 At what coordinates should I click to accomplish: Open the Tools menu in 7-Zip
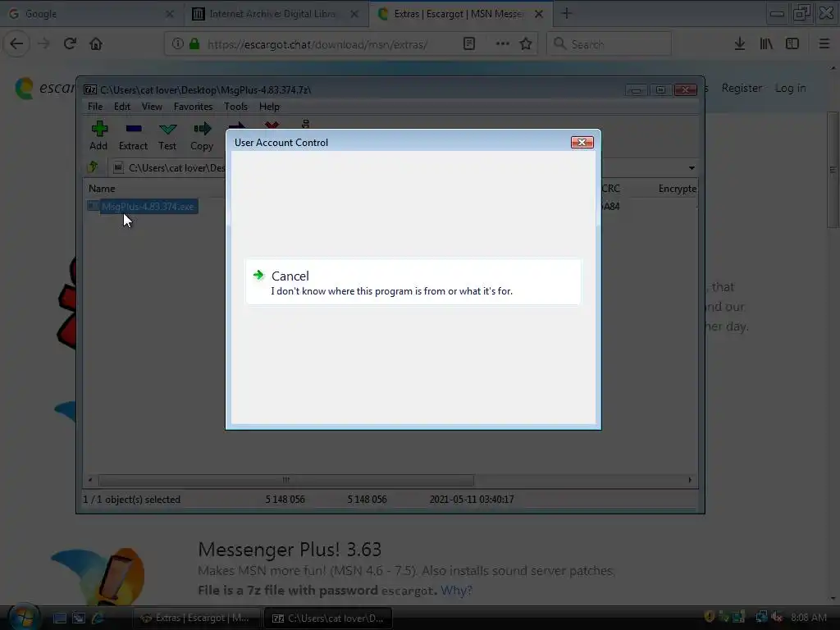pos(235,107)
